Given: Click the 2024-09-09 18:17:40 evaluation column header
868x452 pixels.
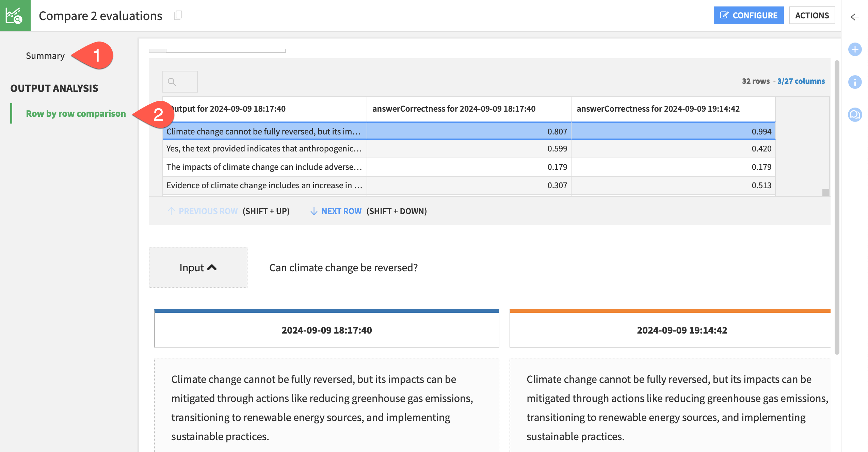Looking at the screenshot, I should coord(327,330).
